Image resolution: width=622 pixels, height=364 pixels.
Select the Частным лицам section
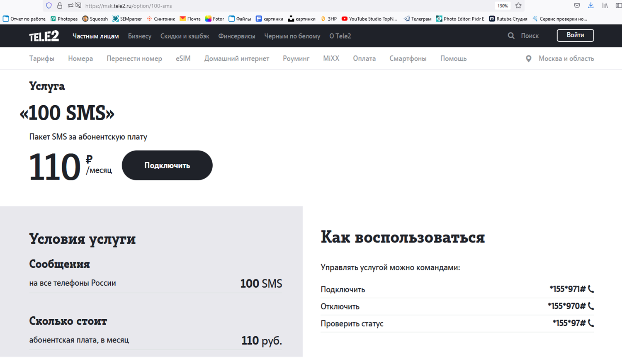[x=96, y=36]
